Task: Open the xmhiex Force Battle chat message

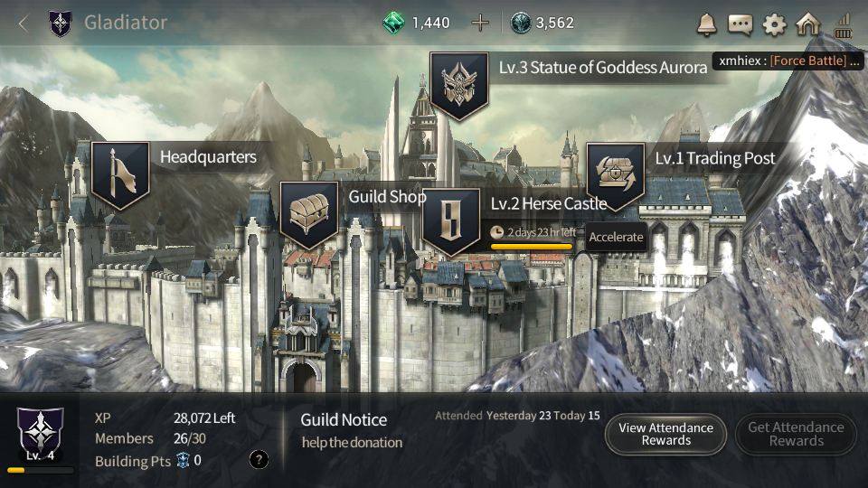Action: coord(788,61)
